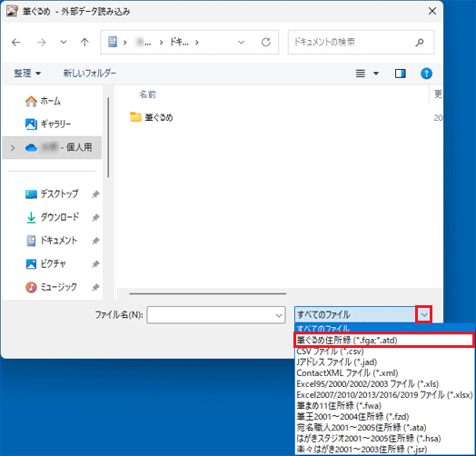Viewport: 476px width, 456px height.
Task: Close the 外部データ読み込み dialog
Action: point(432,11)
